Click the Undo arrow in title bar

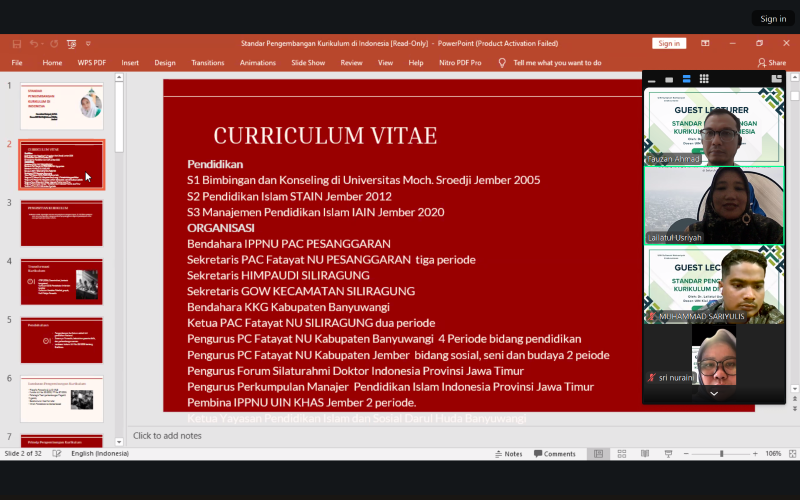click(34, 44)
